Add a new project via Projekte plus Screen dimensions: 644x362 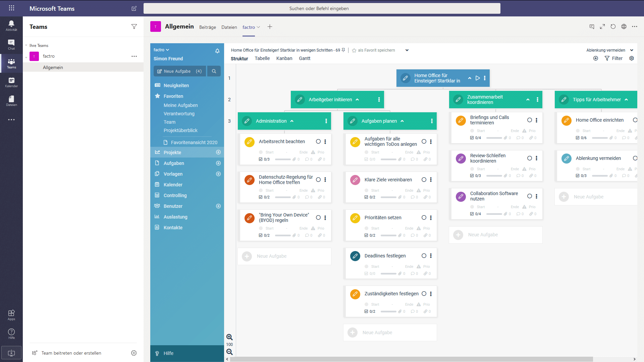[x=218, y=152]
